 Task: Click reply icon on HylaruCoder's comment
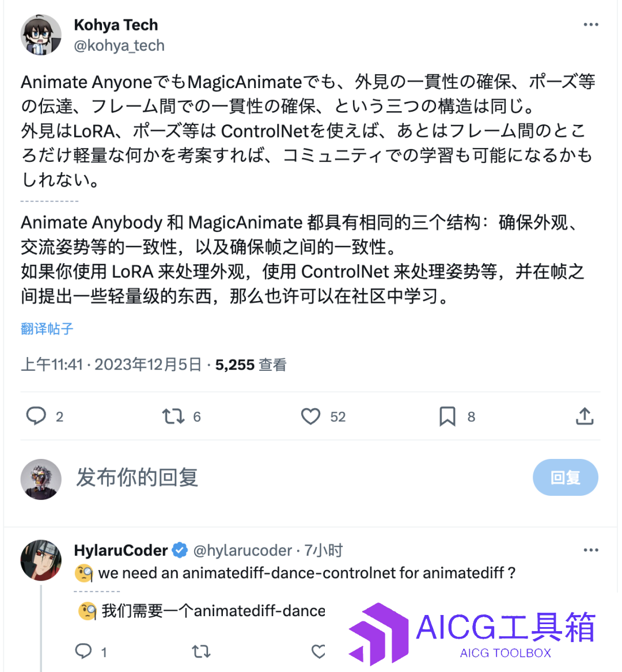tap(83, 651)
